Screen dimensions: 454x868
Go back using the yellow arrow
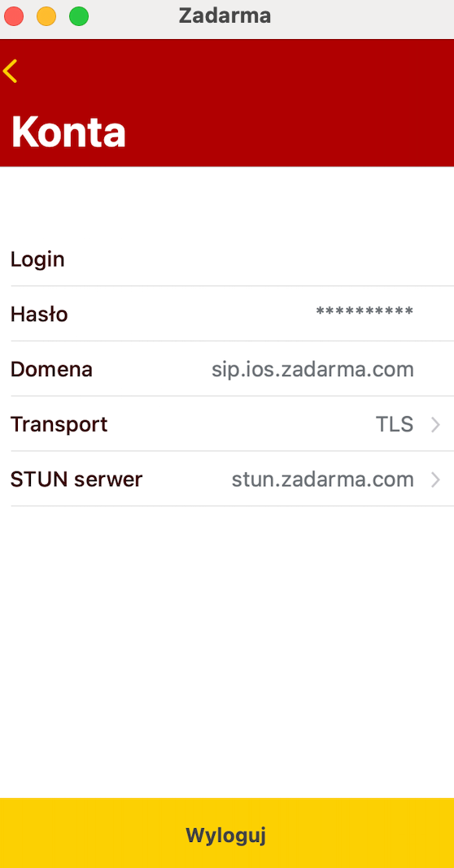pyautogui.click(x=10, y=71)
